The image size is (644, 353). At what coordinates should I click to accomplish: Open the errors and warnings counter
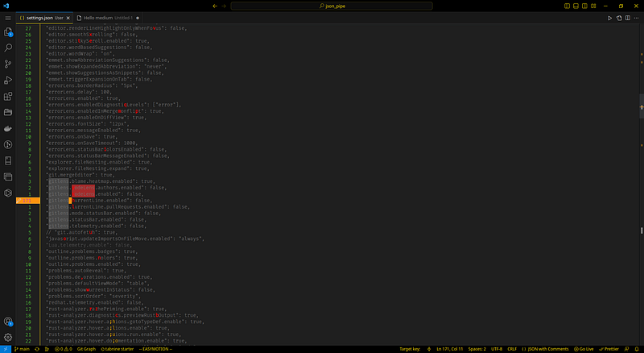coord(64,349)
